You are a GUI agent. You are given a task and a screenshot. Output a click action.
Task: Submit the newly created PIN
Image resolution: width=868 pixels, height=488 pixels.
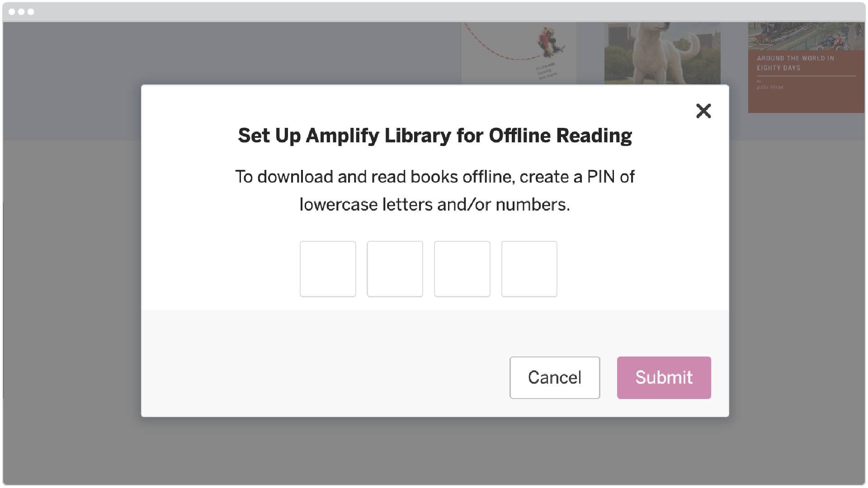click(x=664, y=378)
